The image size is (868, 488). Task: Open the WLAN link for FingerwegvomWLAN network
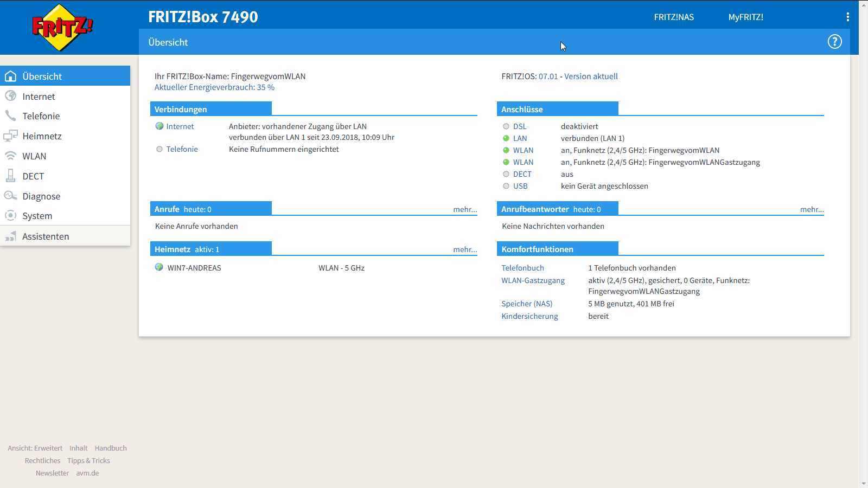point(524,150)
